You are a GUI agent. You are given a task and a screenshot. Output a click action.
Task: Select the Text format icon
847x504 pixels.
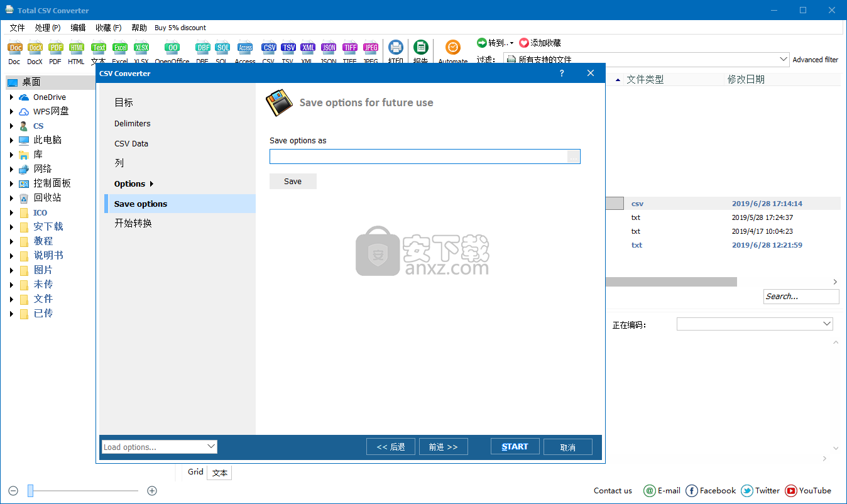point(99,47)
